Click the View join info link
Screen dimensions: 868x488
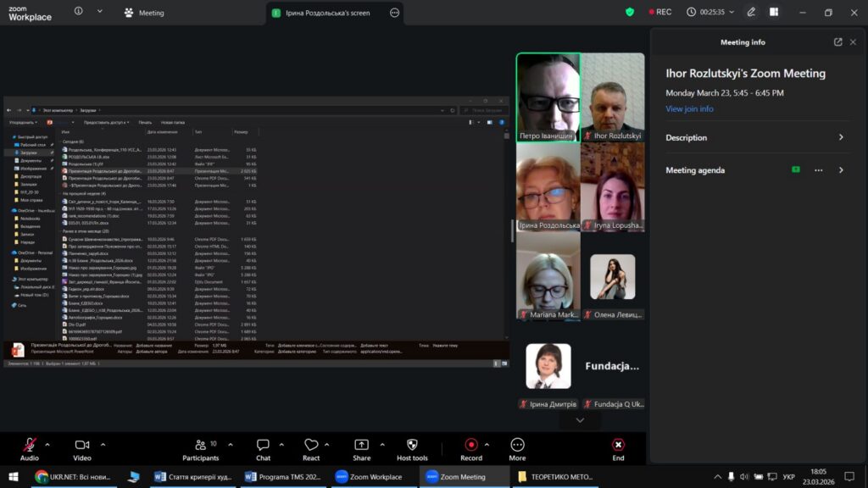(x=689, y=109)
